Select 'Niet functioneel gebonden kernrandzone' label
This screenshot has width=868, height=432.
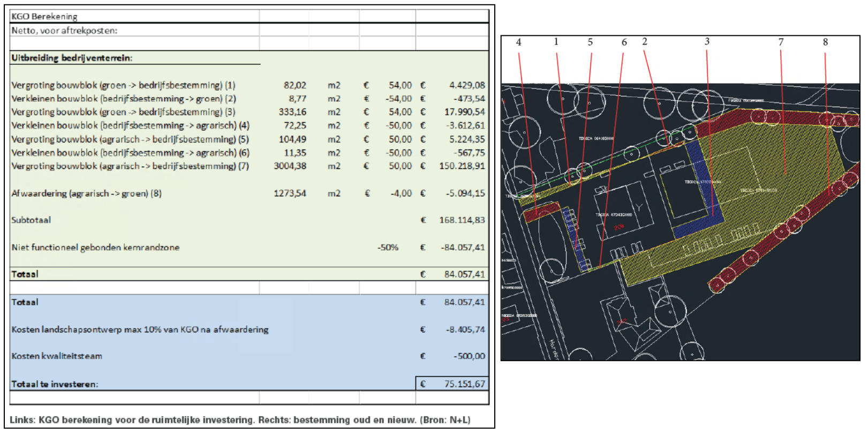(95, 248)
